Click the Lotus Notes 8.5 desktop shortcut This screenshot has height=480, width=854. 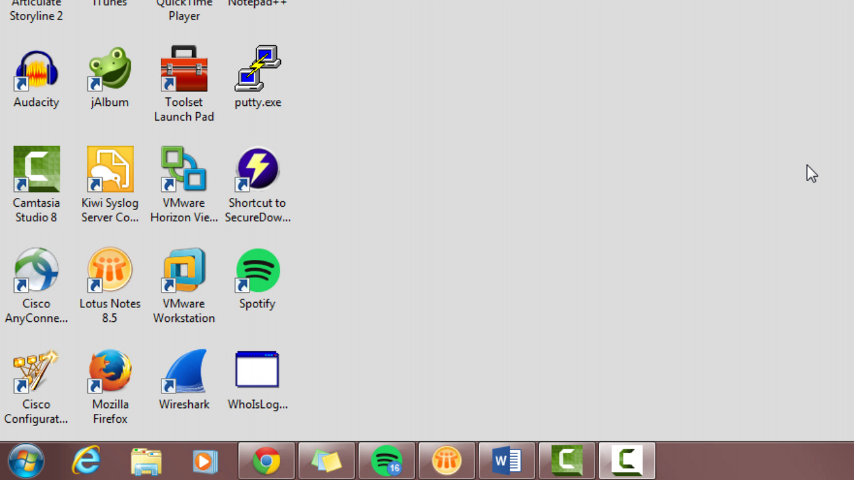click(110, 272)
